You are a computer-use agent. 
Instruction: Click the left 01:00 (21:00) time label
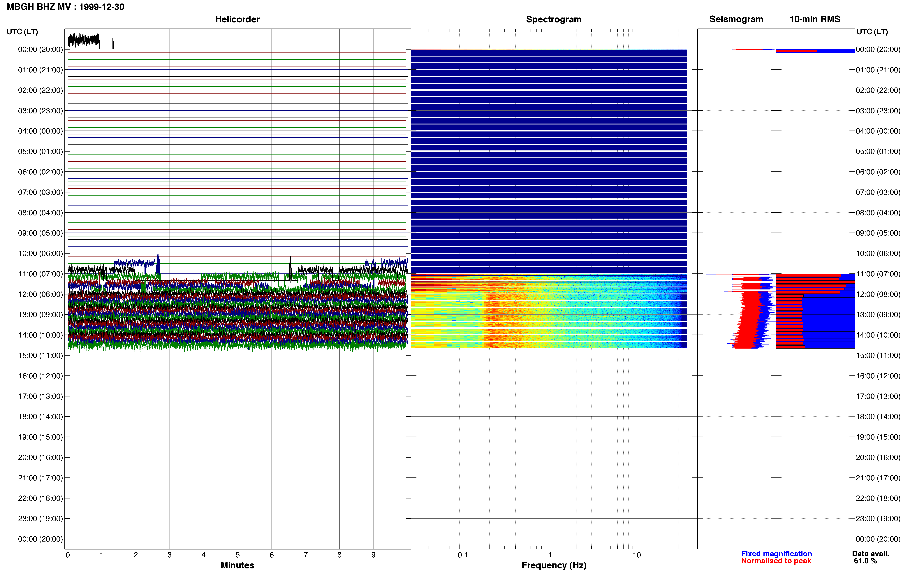pyautogui.click(x=41, y=70)
